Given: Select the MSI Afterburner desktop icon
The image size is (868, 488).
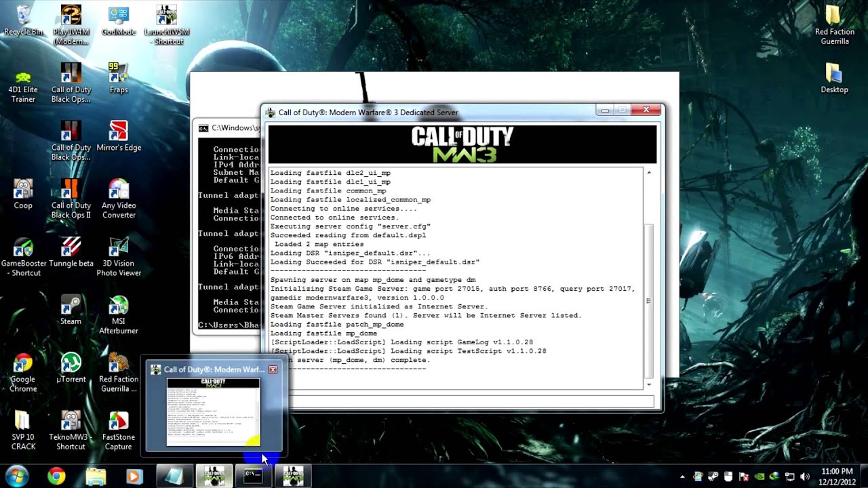Looking at the screenshot, I should coord(119,314).
